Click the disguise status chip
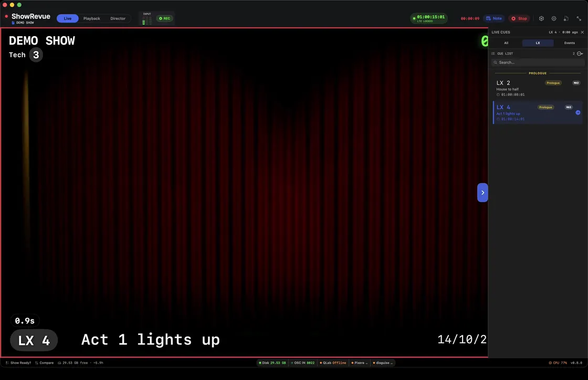This screenshot has width=588, height=380. pyautogui.click(x=383, y=363)
